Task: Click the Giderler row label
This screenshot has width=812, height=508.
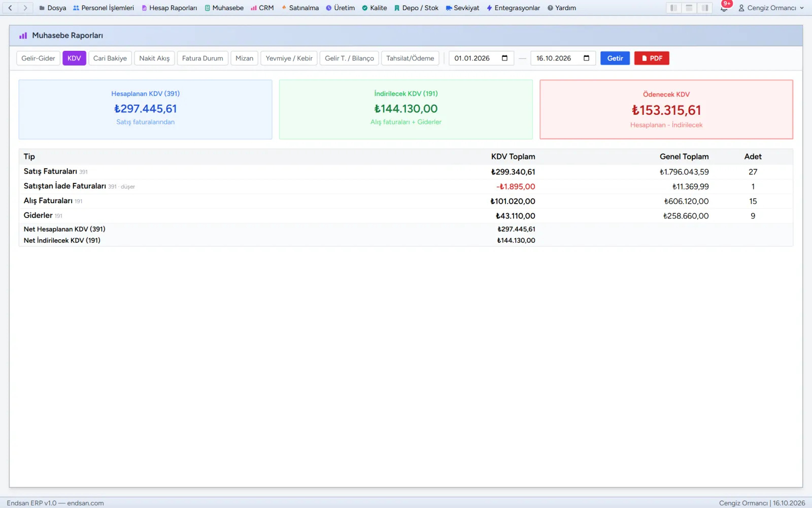Action: 38,215
